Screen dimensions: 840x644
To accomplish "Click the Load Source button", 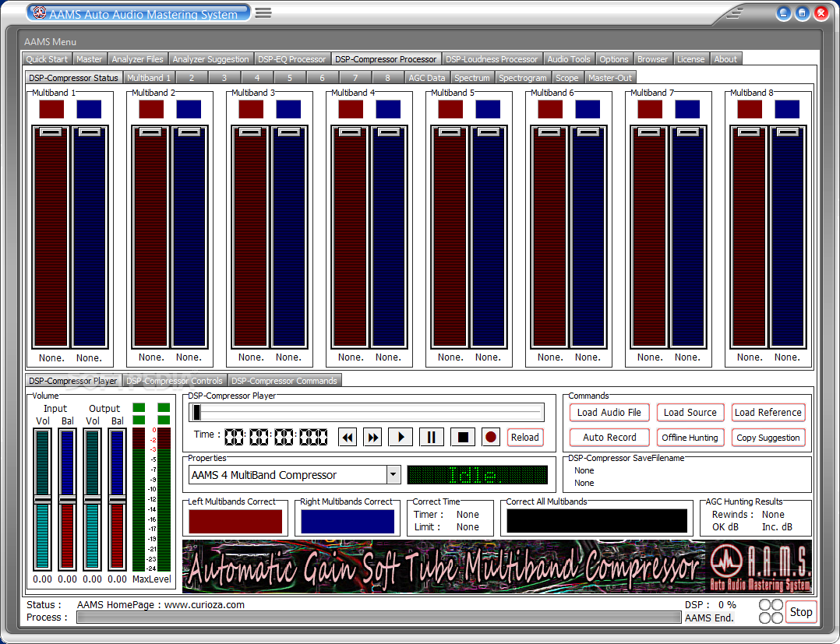I will click(690, 412).
